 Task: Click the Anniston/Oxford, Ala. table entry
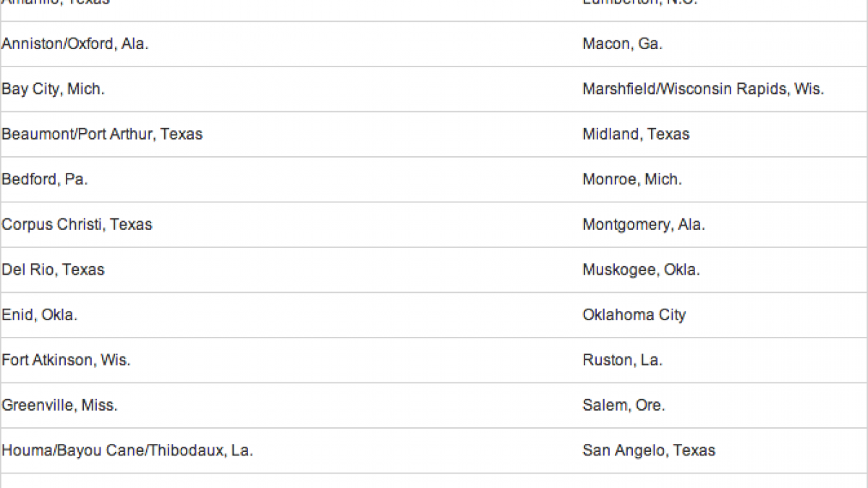point(75,44)
